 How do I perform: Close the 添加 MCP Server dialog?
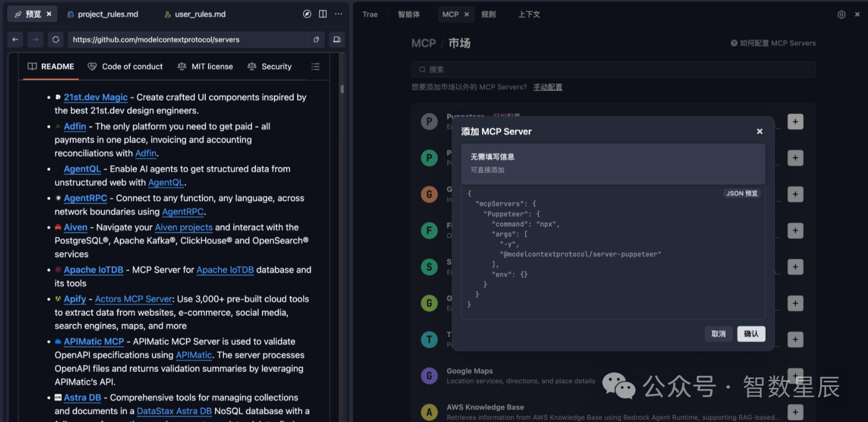760,131
